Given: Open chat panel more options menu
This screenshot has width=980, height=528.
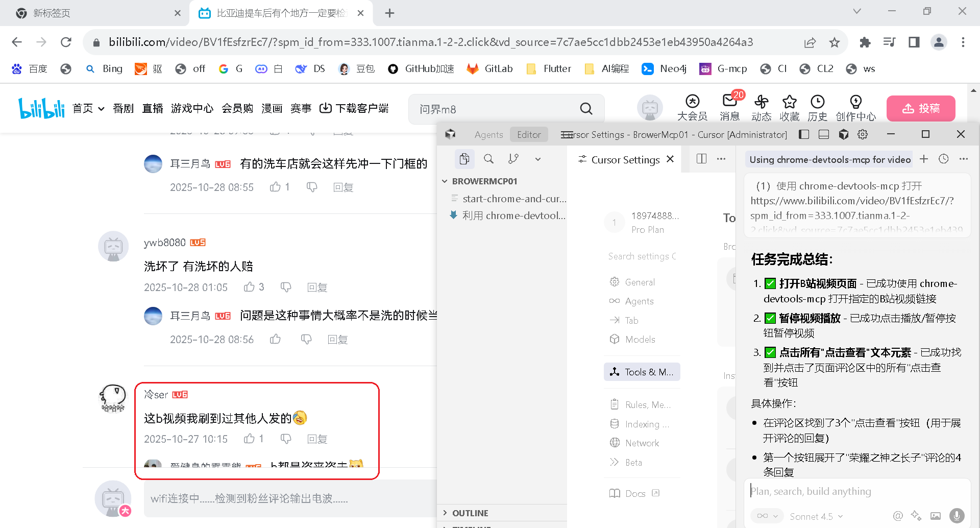Looking at the screenshot, I should point(964,159).
